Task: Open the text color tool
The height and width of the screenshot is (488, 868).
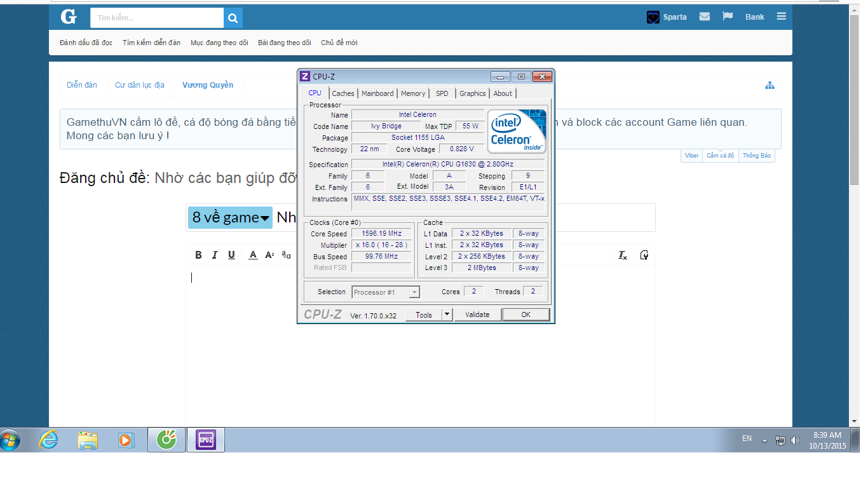Action: pos(253,255)
